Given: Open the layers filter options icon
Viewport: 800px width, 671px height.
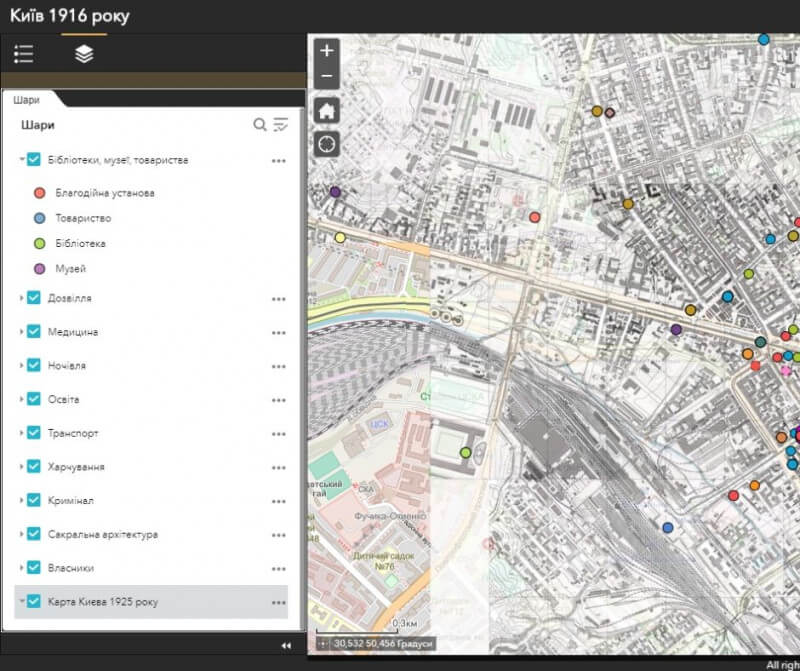Looking at the screenshot, I should click(x=281, y=125).
